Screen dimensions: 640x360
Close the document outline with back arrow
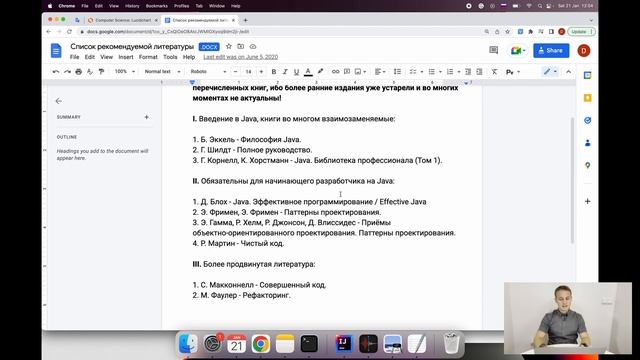(x=59, y=101)
